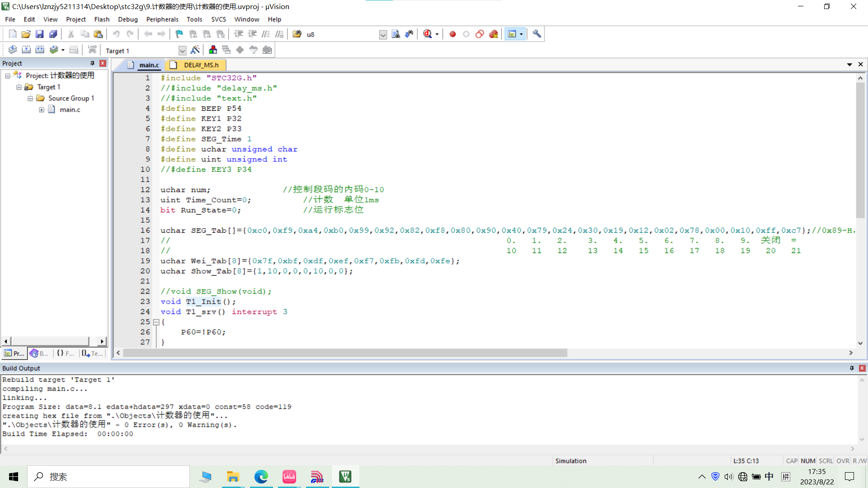868x488 pixels.
Task: Open Find dialog binoculars icon
Action: click(x=409, y=34)
